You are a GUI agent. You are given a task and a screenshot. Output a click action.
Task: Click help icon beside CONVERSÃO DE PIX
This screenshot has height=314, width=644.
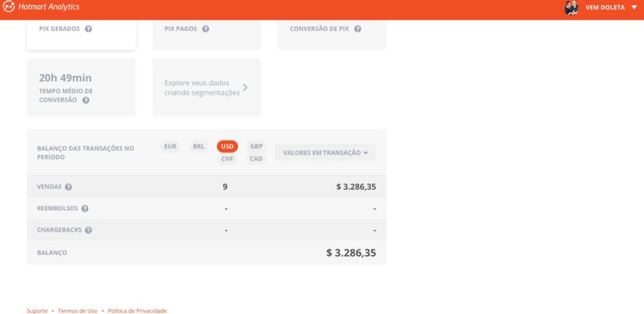[x=357, y=29]
